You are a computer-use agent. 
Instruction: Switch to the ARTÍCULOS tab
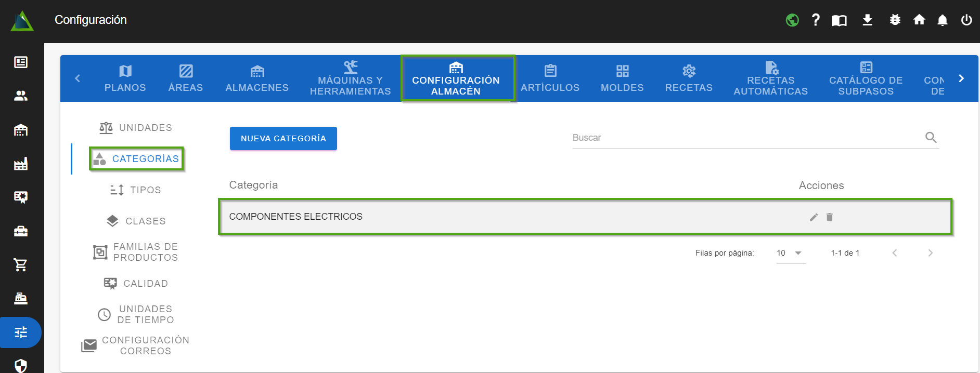pyautogui.click(x=550, y=78)
